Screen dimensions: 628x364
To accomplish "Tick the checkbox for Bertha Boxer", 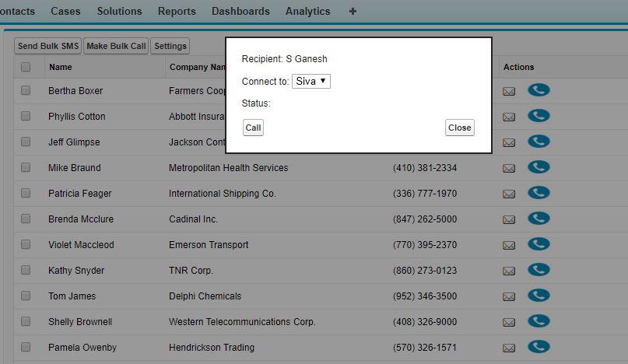I will pos(26,91).
